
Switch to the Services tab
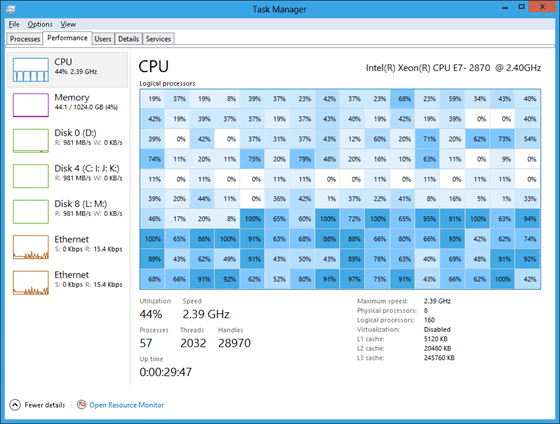[x=158, y=39]
